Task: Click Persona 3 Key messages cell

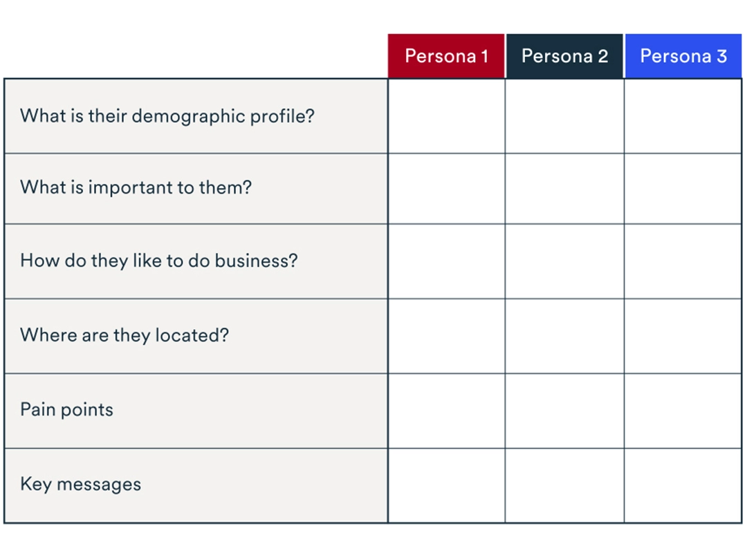Action: (683, 485)
